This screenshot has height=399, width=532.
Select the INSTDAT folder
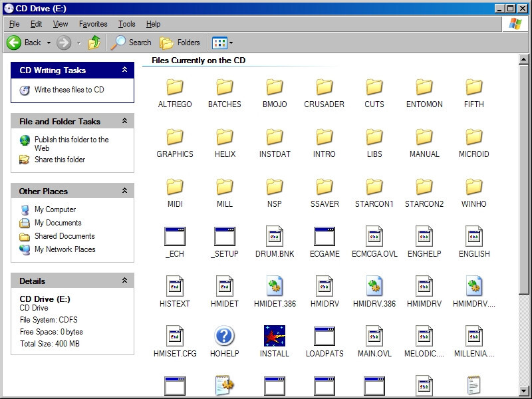click(x=275, y=143)
